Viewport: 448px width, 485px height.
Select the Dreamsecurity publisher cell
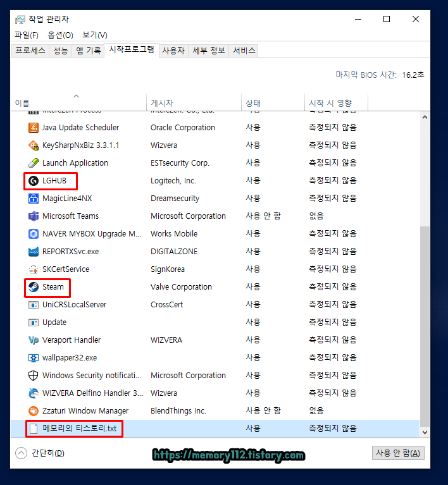(175, 199)
